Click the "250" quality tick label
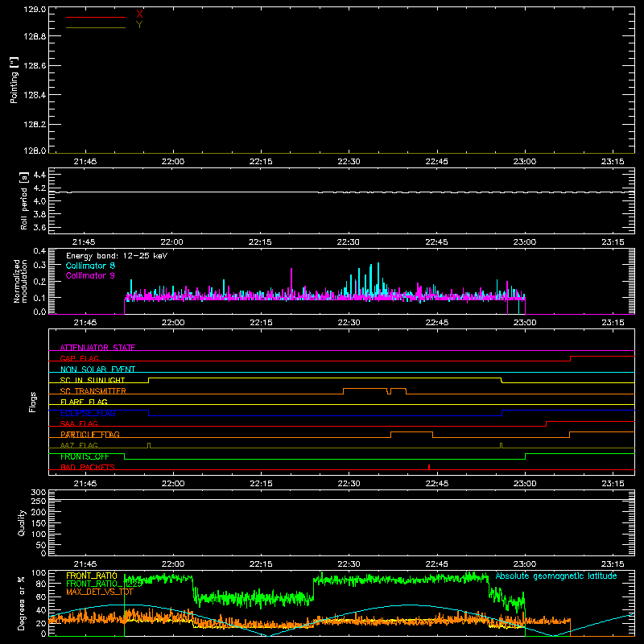644x644 pixels. pyautogui.click(x=38, y=501)
